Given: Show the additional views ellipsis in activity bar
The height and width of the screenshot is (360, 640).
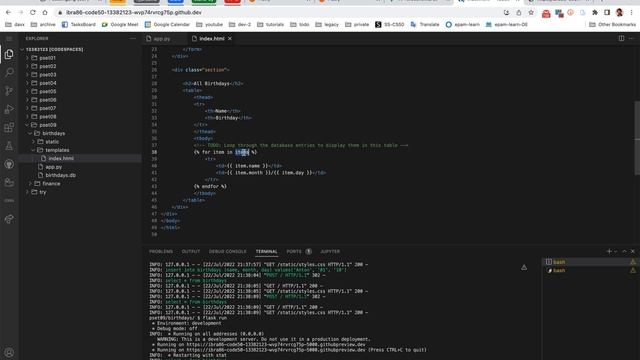Looking at the screenshot, I should pos(9,201).
